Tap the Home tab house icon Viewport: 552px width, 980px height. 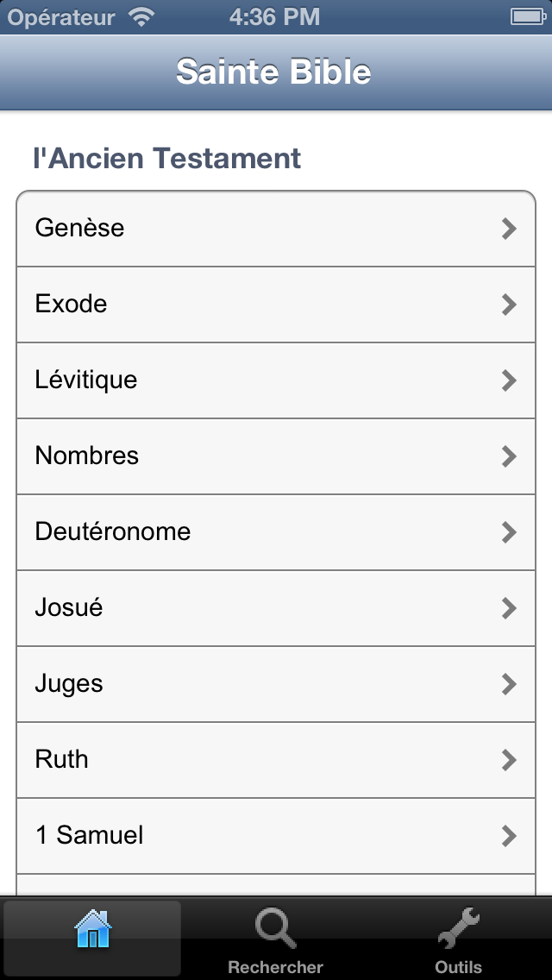click(92, 931)
